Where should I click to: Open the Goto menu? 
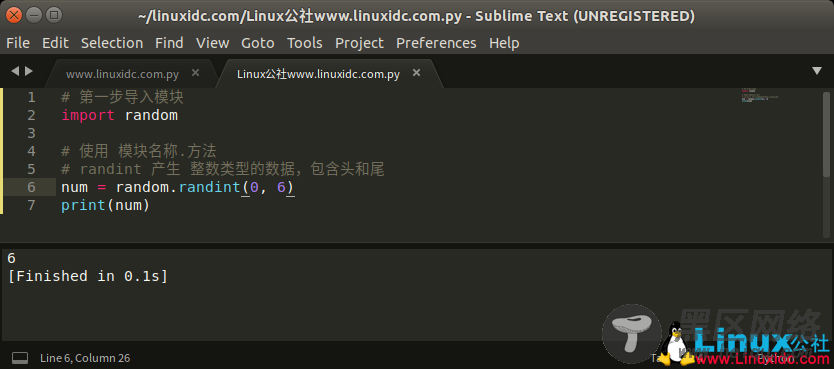click(x=257, y=43)
